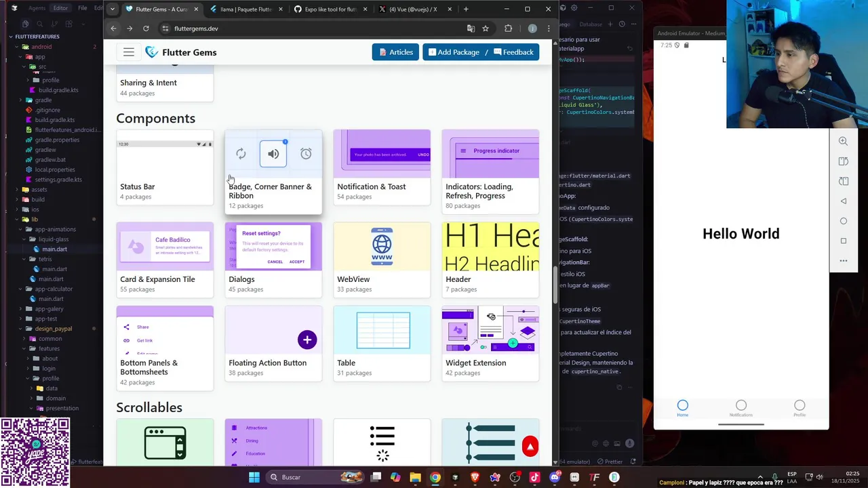The height and width of the screenshot is (488, 868).
Task: Expand the app-galery folder
Action: tap(49, 308)
